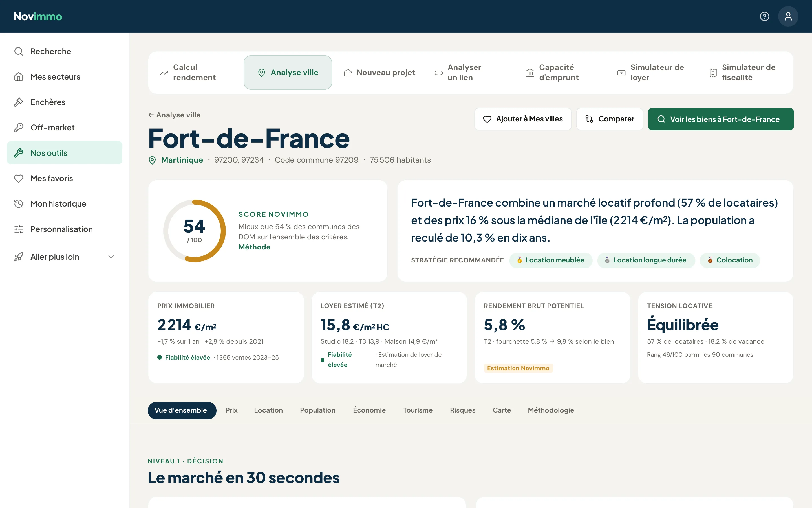Click Ajouter à Mes villes button
Viewport: 812px width, 508px height.
tap(523, 119)
